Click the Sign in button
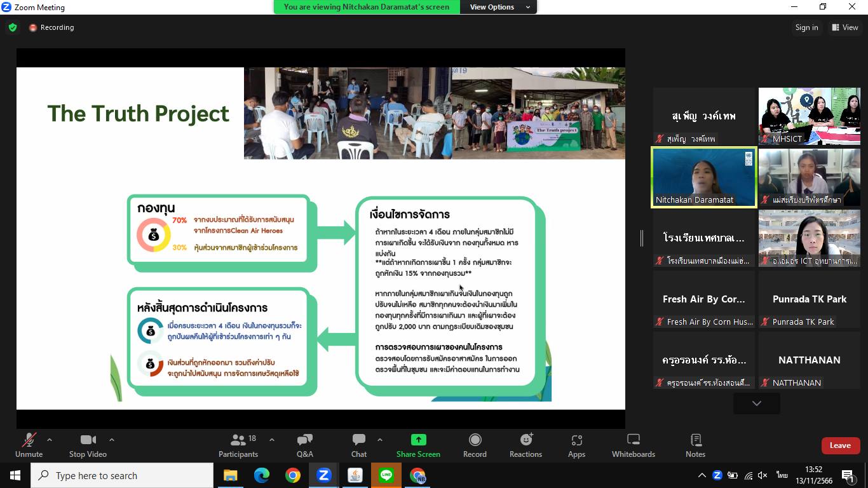Viewport: 868px width, 488px height. [x=806, y=27]
